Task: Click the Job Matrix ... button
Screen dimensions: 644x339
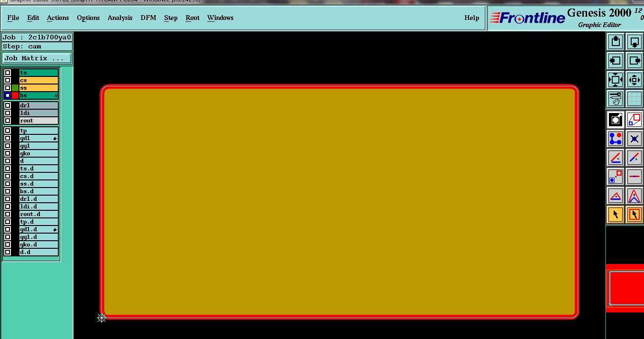Action: click(37, 58)
